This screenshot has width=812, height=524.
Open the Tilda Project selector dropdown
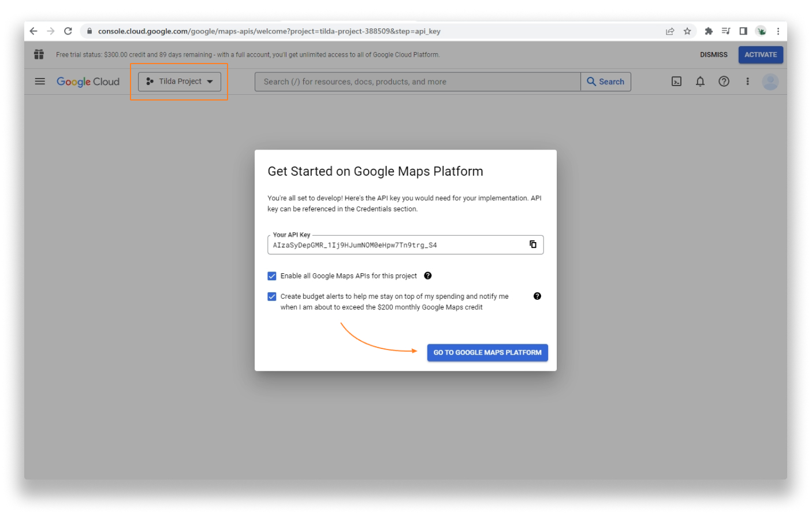tap(180, 81)
